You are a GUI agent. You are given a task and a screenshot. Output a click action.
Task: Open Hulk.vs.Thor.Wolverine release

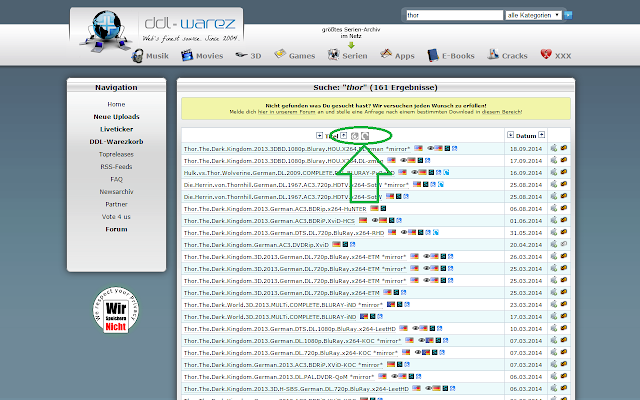(289, 173)
